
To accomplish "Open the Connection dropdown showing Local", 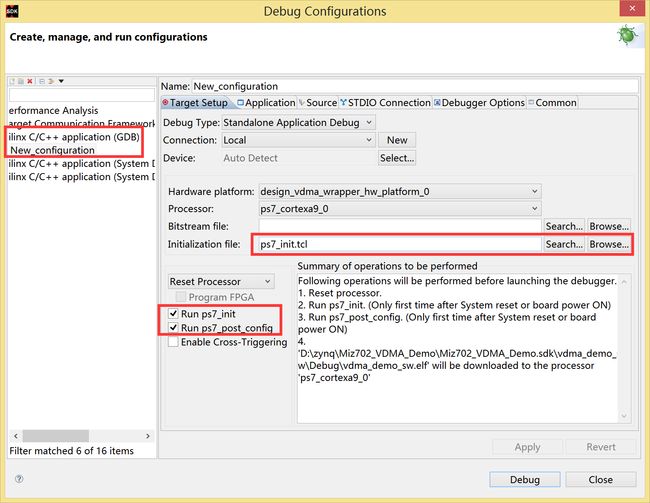I will tap(298, 140).
